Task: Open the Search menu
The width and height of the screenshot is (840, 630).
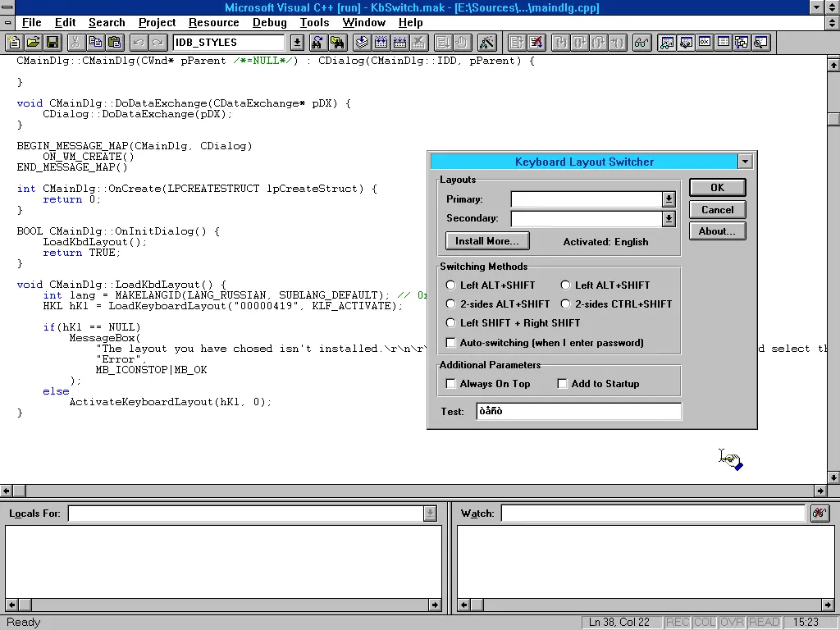Action: [x=107, y=22]
